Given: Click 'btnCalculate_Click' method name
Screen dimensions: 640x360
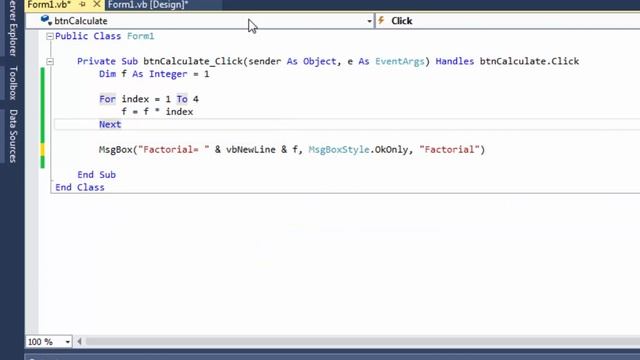Looking at the screenshot, I should 193,61.
